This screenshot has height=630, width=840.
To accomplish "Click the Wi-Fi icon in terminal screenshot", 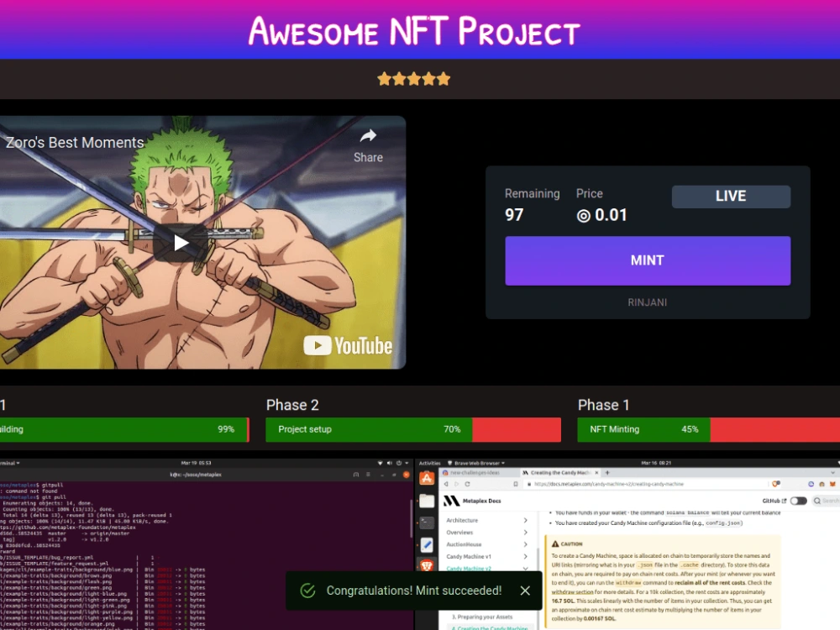I will [380, 463].
